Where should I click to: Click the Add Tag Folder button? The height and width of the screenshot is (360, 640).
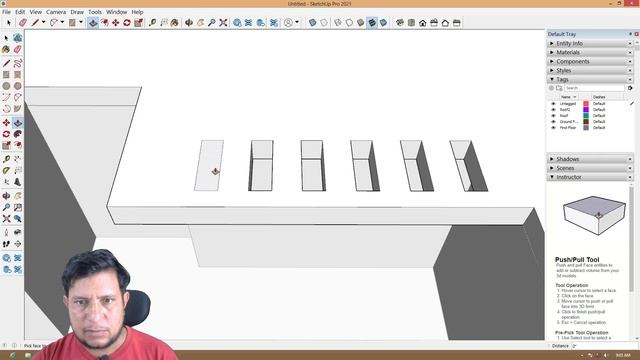pyautogui.click(x=559, y=88)
